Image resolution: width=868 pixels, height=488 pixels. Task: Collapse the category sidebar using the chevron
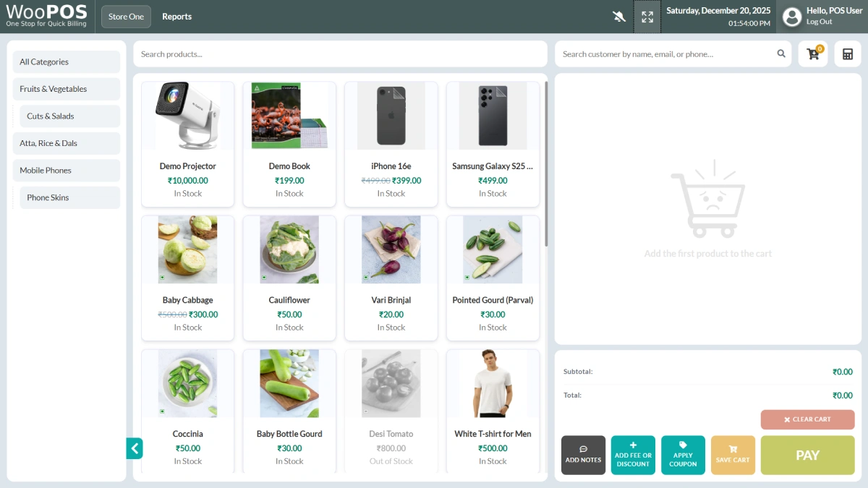pyautogui.click(x=135, y=448)
